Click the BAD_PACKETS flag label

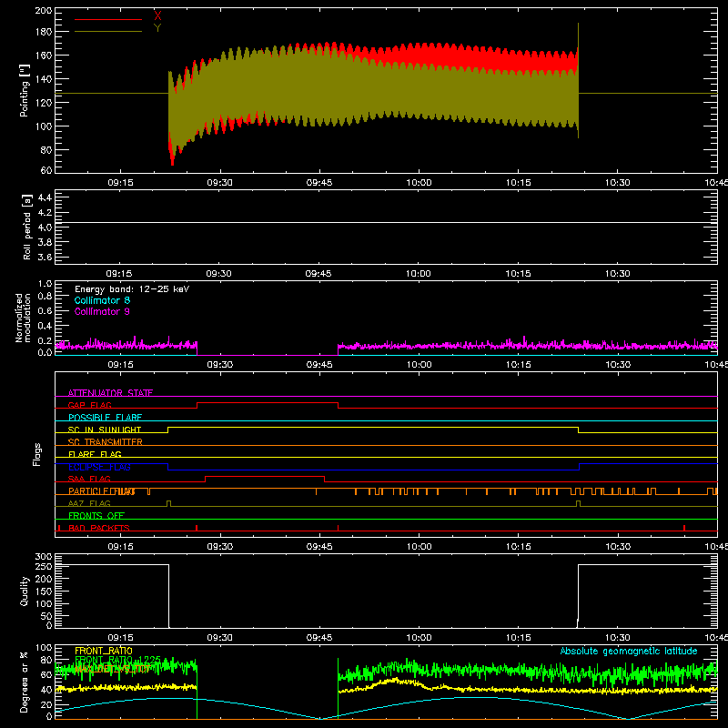(99, 528)
